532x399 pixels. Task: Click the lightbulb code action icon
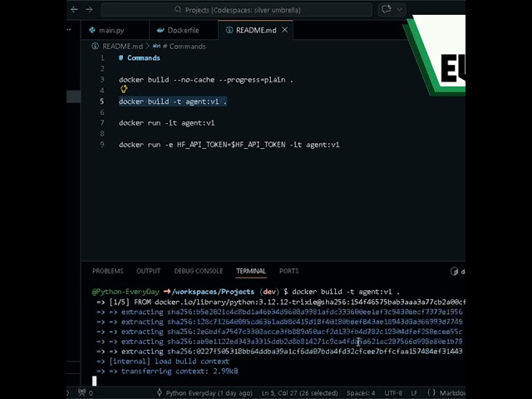pos(124,89)
